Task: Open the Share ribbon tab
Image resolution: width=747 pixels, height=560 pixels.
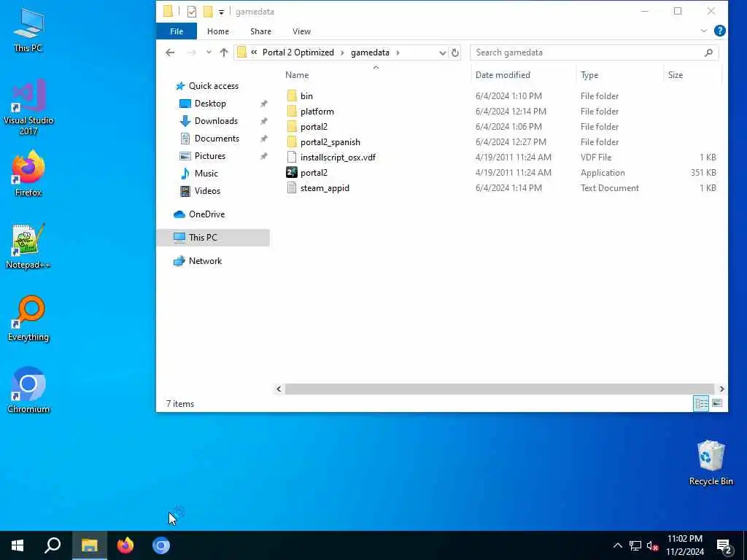Action: click(x=260, y=31)
